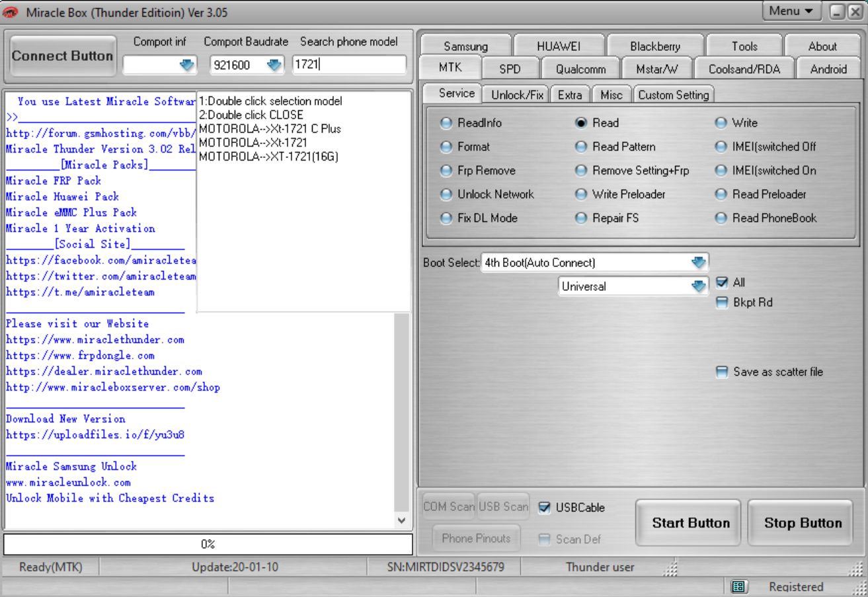Screen dimensions: 868x597
Task: Select Remove Setting+Frp radio option
Action: click(581, 171)
